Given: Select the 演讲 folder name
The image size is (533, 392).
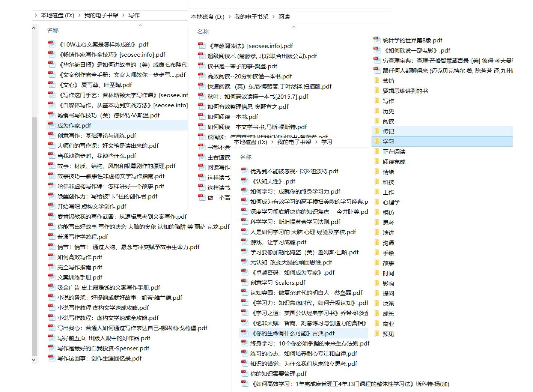Looking at the screenshot, I should [388, 233].
